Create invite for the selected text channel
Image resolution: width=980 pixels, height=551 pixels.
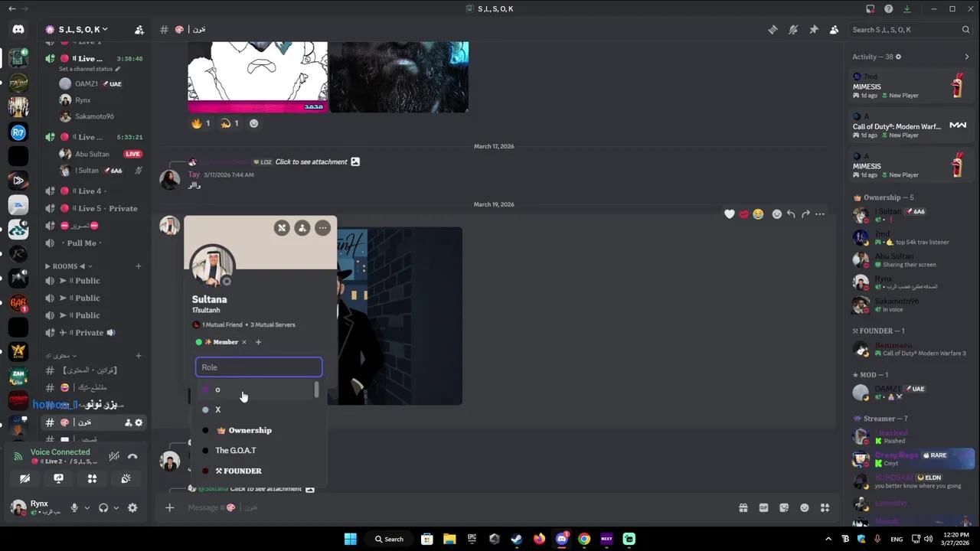pos(128,422)
